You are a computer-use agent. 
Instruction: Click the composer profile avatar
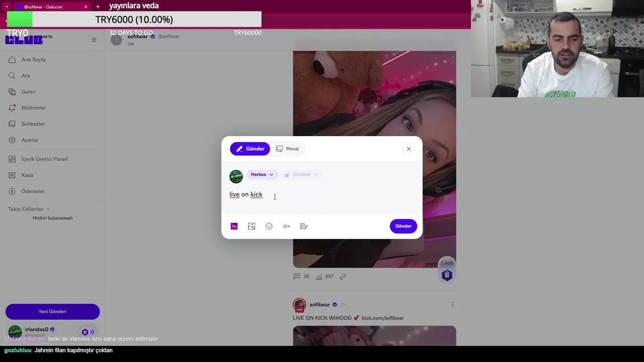point(236,176)
